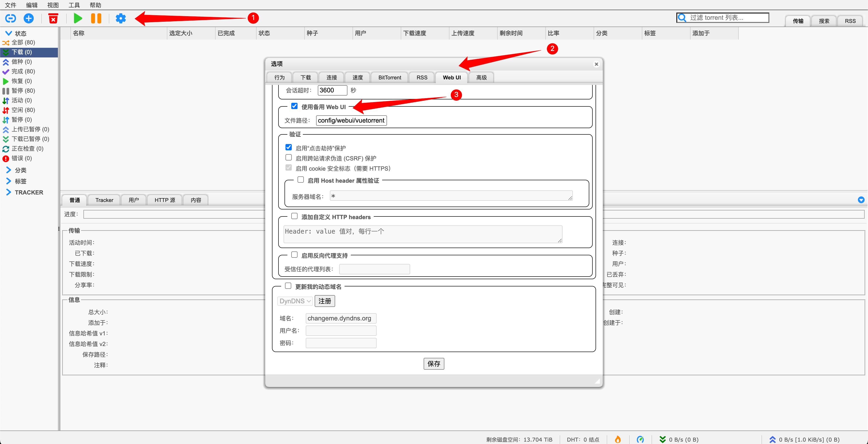
Task: Click the 保存 button
Action: point(434,364)
